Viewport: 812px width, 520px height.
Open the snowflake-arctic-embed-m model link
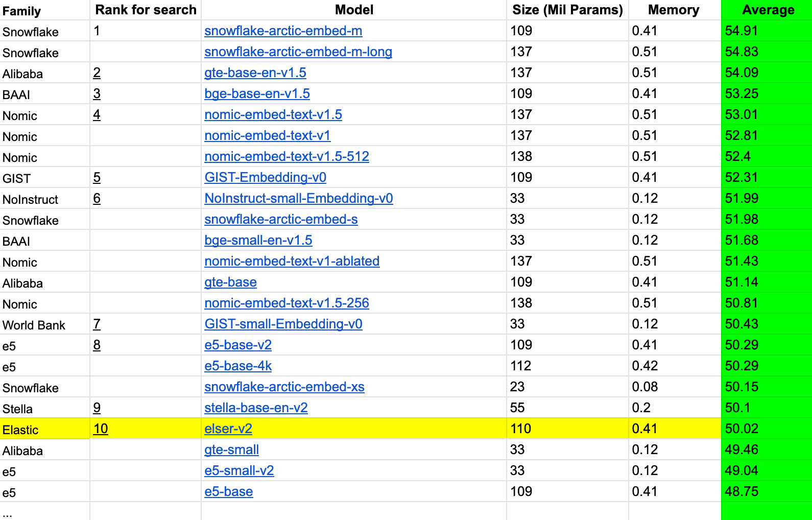[283, 31]
